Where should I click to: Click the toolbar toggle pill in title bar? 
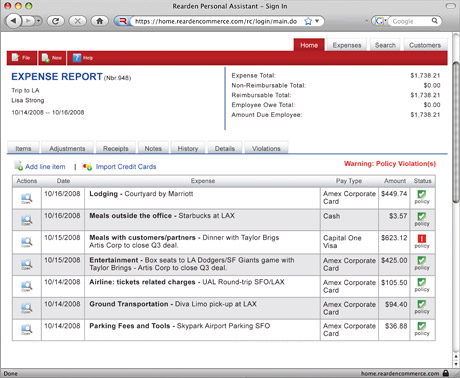[x=451, y=6]
